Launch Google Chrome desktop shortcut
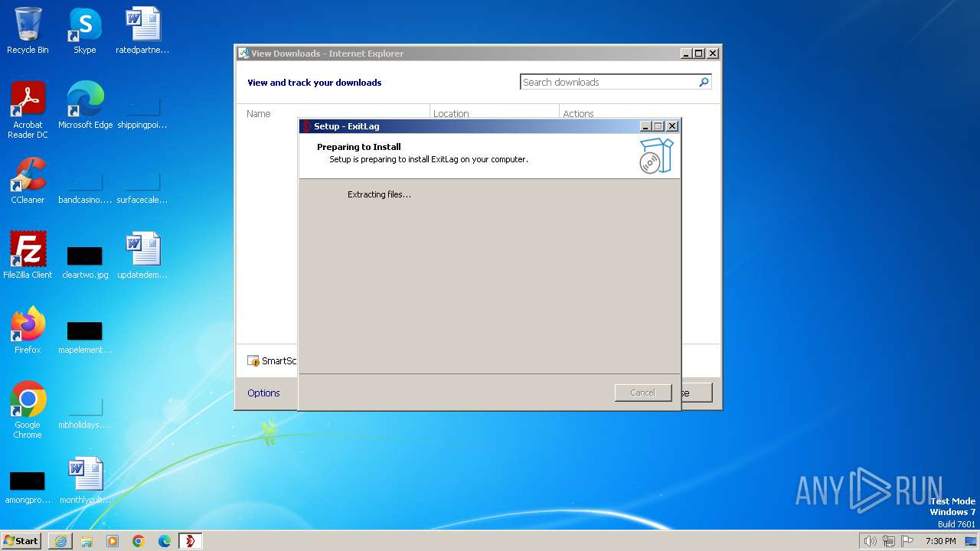 click(28, 409)
